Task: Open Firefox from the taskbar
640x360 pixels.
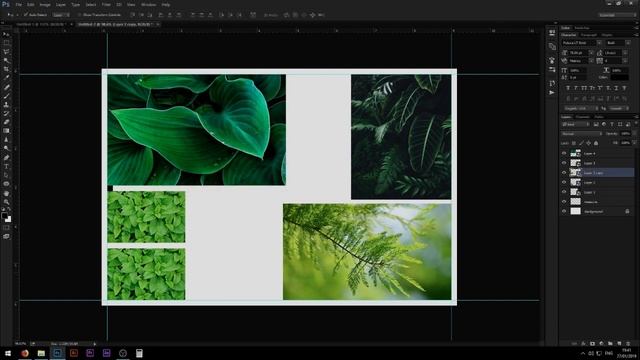Action: 24,353
